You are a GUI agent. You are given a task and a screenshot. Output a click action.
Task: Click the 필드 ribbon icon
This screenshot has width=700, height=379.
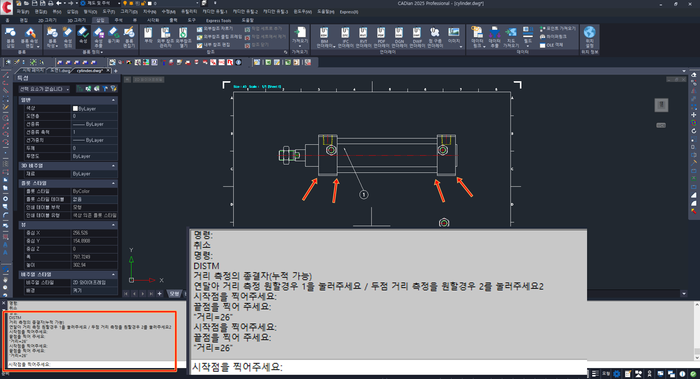[528, 35]
